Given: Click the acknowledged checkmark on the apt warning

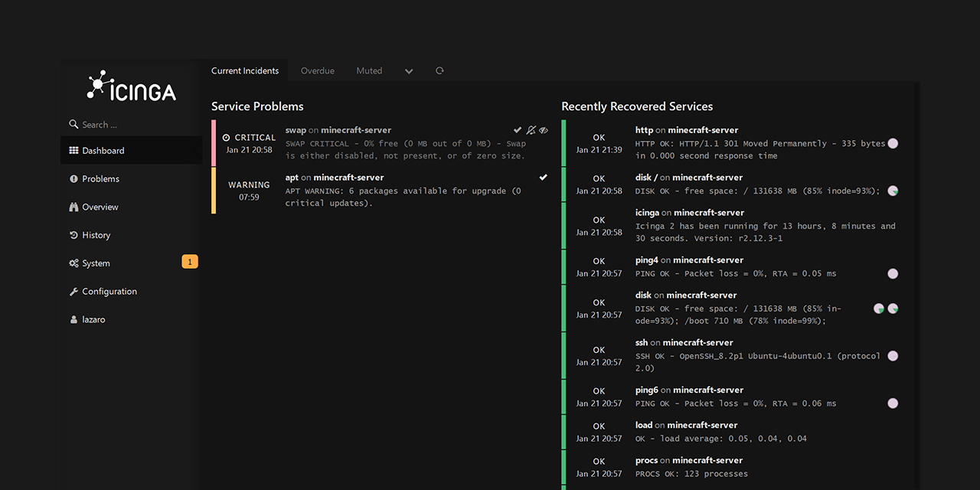Looking at the screenshot, I should click(x=543, y=178).
